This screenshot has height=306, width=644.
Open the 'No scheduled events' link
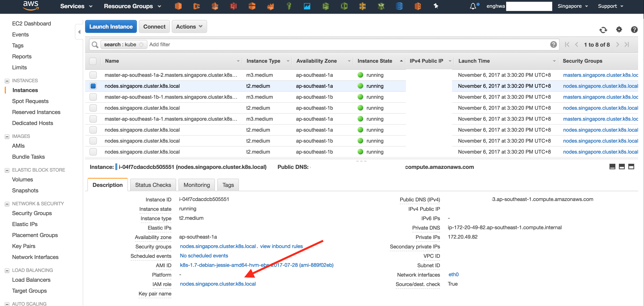coord(204,255)
